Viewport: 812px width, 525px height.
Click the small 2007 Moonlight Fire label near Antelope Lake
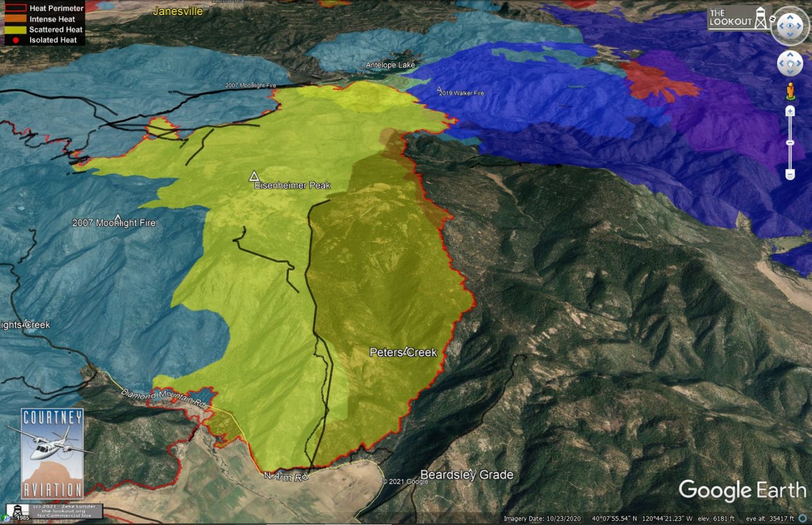(251, 85)
